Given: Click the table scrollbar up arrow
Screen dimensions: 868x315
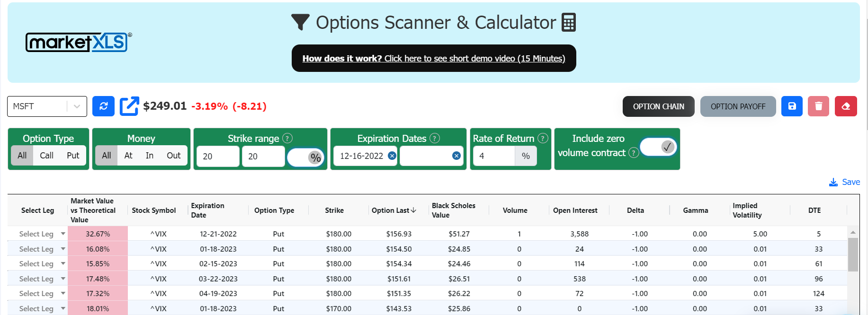Looking at the screenshot, I should coord(853,232).
